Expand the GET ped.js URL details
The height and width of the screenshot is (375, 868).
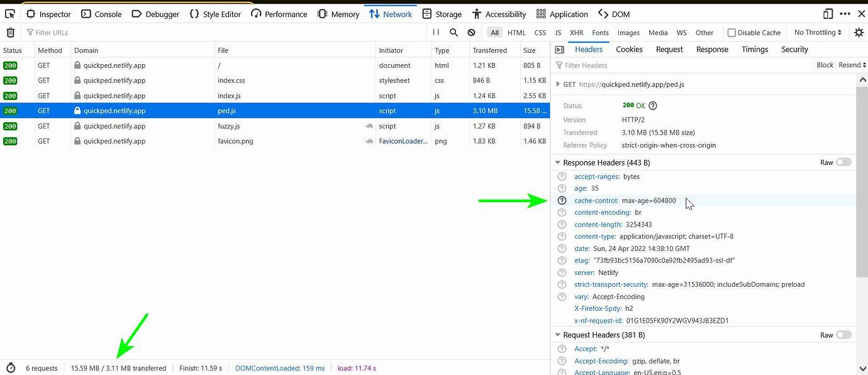tap(557, 84)
